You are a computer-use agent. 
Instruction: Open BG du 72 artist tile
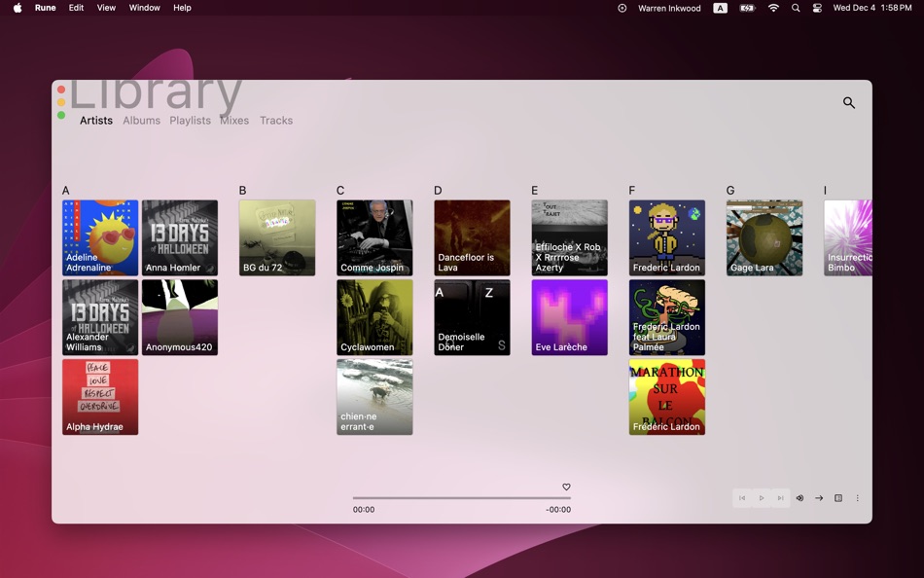(x=277, y=237)
